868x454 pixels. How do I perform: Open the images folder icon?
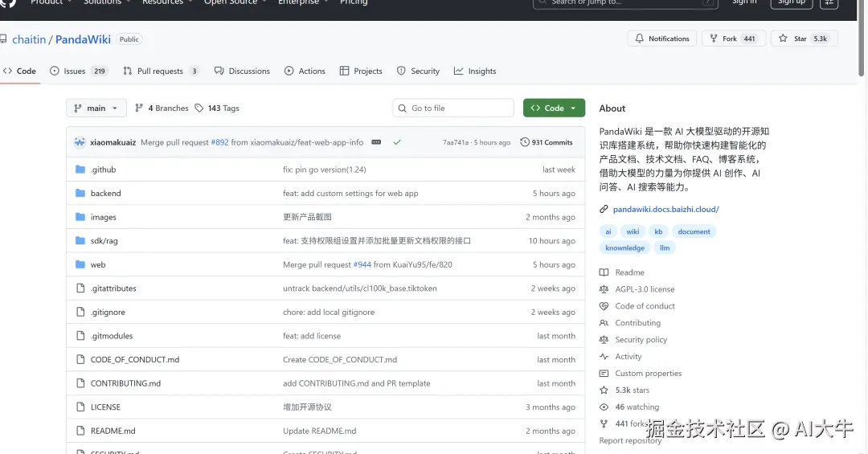pyautogui.click(x=80, y=217)
